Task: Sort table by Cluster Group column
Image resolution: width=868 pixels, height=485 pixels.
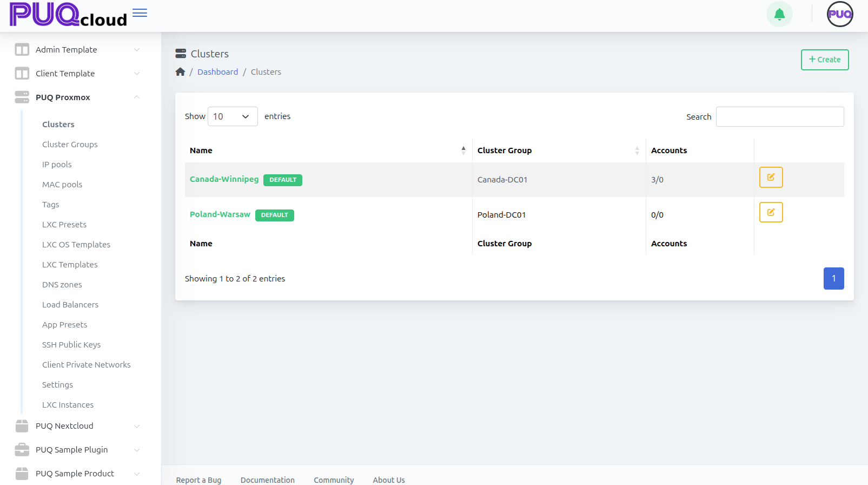Action: [637, 150]
